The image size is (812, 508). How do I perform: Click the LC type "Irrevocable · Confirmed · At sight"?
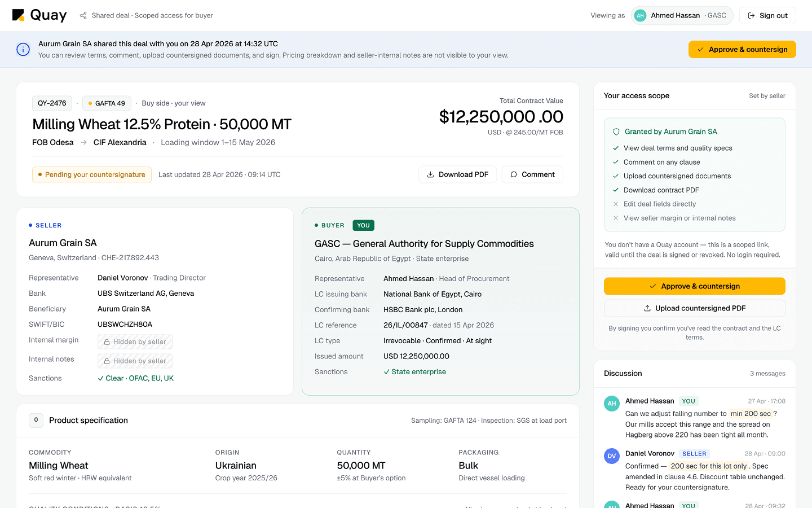[x=438, y=341]
